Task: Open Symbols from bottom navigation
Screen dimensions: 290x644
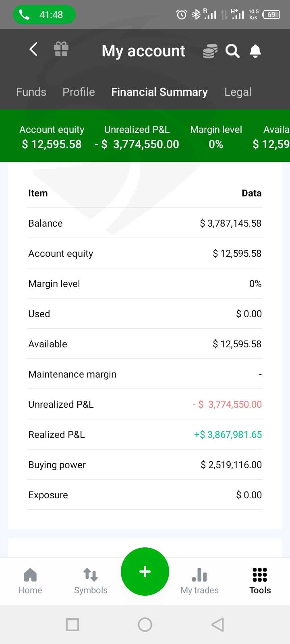Action: (91, 581)
